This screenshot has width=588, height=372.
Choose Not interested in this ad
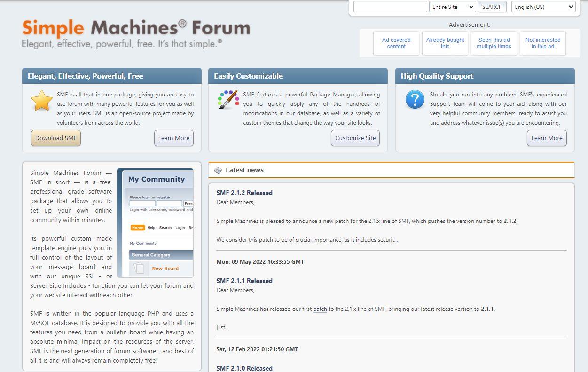pyautogui.click(x=543, y=43)
